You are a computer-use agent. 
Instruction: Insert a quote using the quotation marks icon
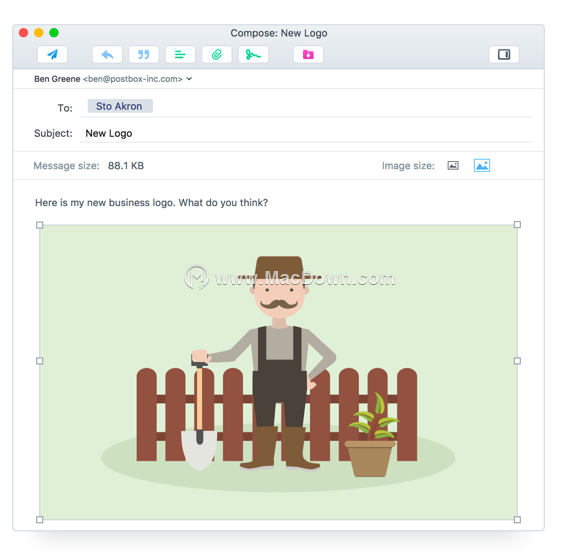click(144, 55)
